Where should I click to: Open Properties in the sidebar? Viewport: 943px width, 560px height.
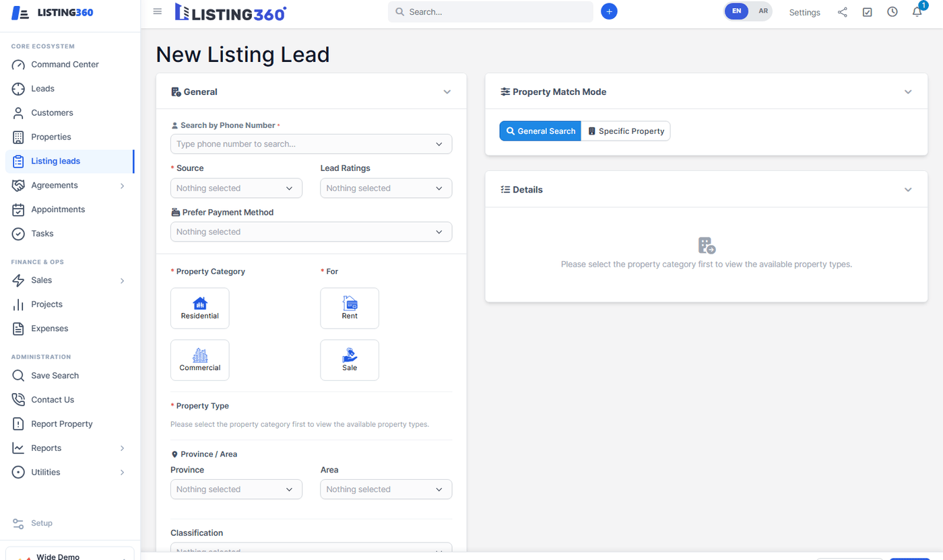coord(70,137)
